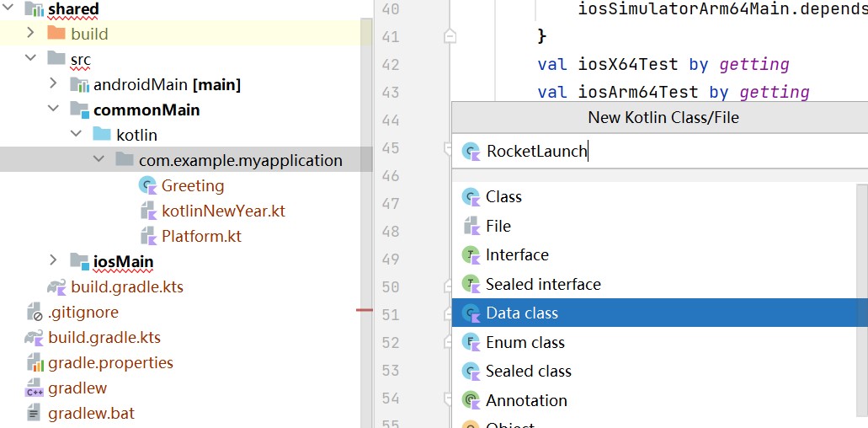Viewport: 868px width, 428px height.
Task: Choose Class from the new Kotlin list
Action: coord(656,196)
